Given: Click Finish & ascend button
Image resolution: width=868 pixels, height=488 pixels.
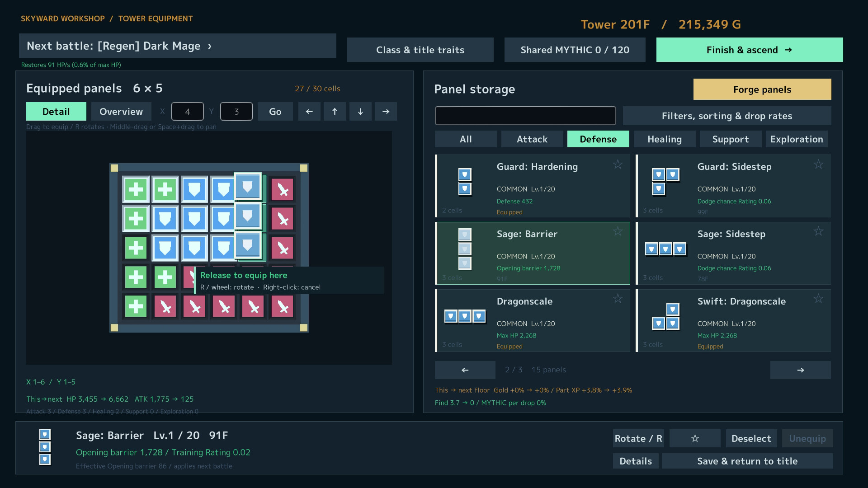Looking at the screenshot, I should pyautogui.click(x=750, y=50).
